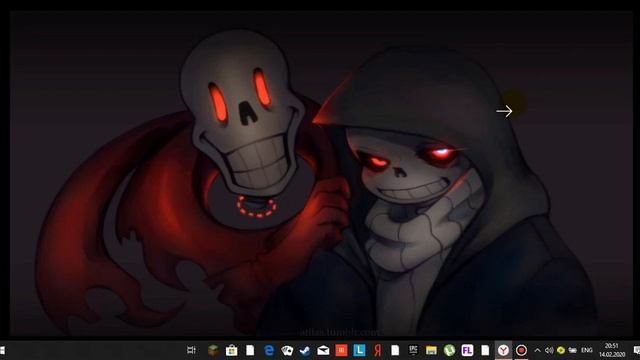Open the Action Center notifications icon
This screenshot has height=360, width=640.
pos(636,350)
